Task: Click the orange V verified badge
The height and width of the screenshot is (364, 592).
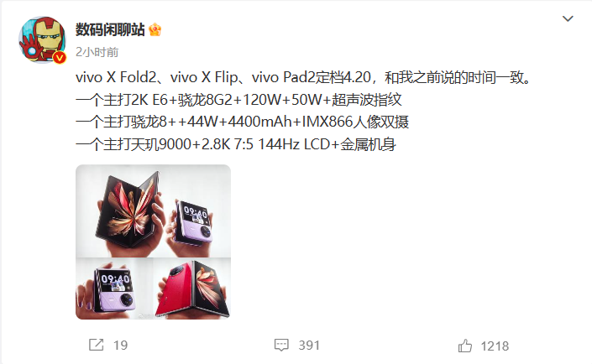Action: [60, 57]
